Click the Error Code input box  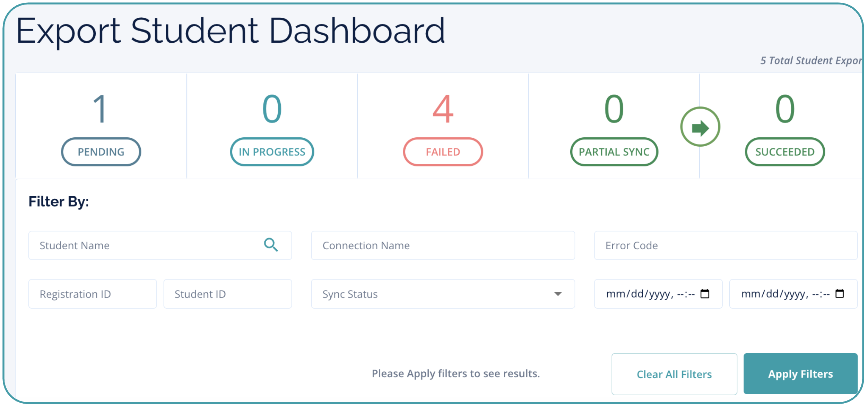click(x=726, y=245)
